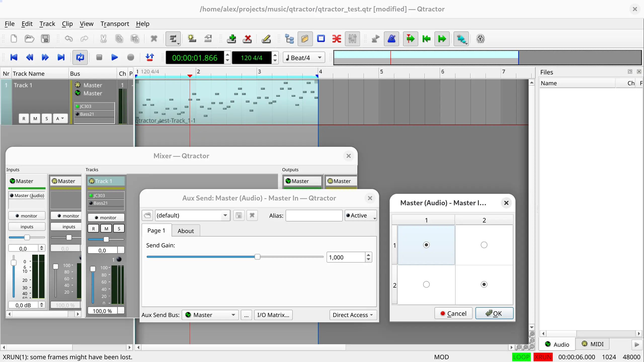Open the Automation A dropdown on Track 1
Image resolution: width=644 pixels, height=362 pixels.
point(60,118)
